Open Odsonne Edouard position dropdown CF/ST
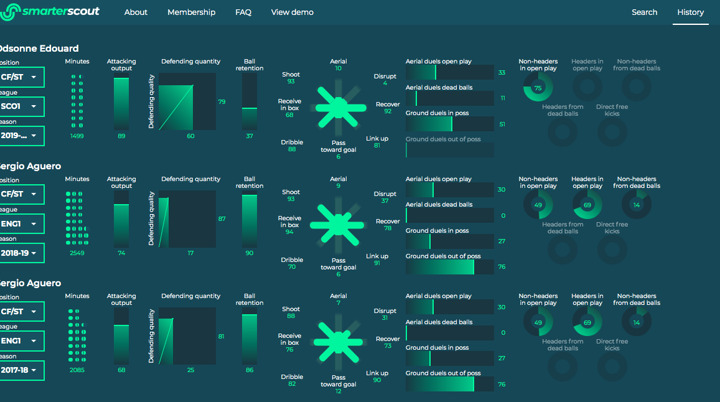 [21, 77]
